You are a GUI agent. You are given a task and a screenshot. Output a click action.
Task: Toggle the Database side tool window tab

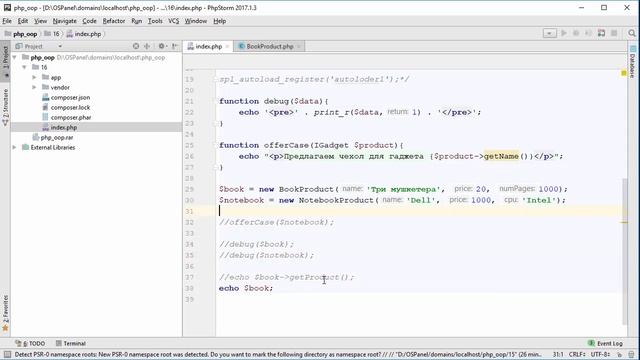[632, 61]
